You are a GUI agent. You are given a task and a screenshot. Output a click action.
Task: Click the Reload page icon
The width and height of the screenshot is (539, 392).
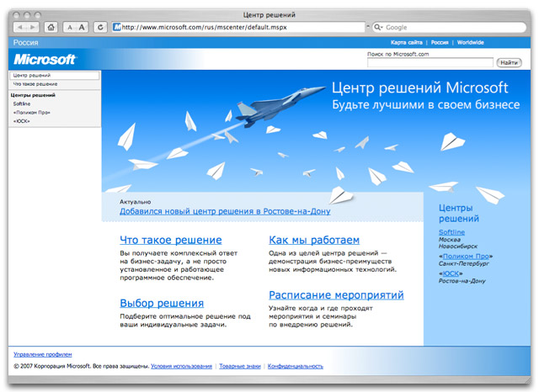[101, 27]
